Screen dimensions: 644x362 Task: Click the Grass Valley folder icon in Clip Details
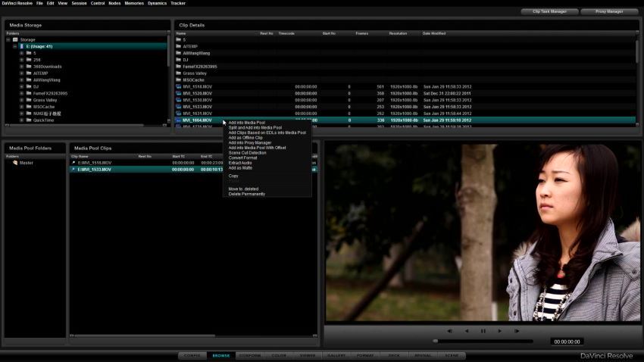point(179,73)
